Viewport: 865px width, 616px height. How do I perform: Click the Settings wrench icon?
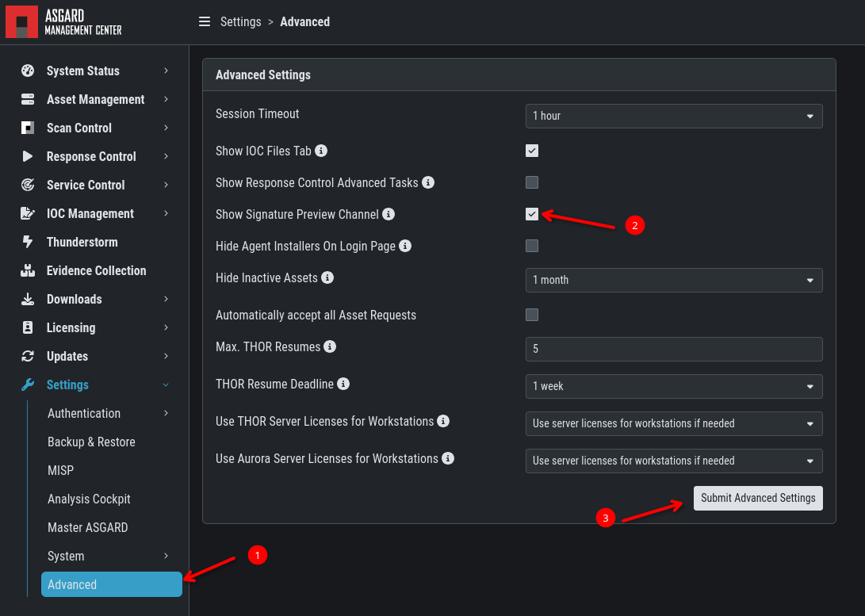click(x=28, y=385)
